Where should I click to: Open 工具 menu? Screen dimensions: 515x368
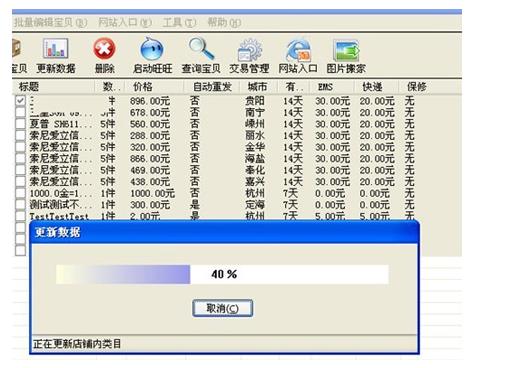(179, 22)
